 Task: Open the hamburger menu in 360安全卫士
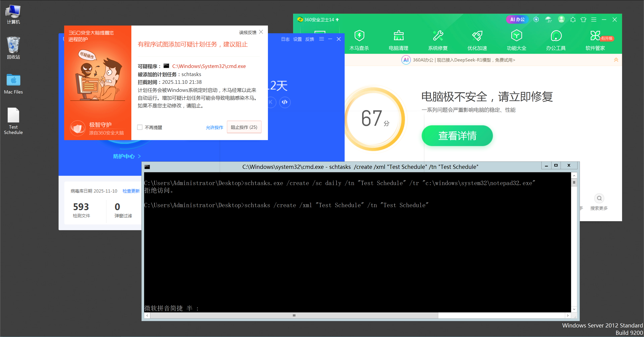pos(594,20)
